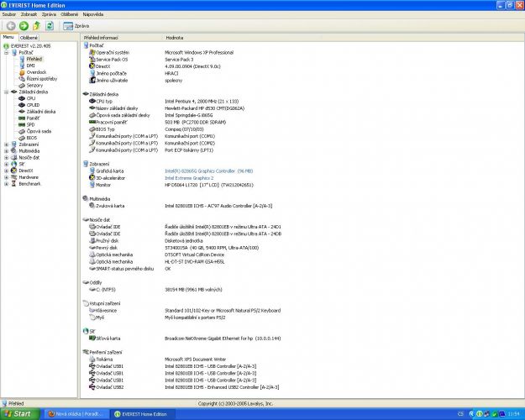Click the Zvuková karta row icon
This screenshot has height=420, width=525.
coord(92,206)
